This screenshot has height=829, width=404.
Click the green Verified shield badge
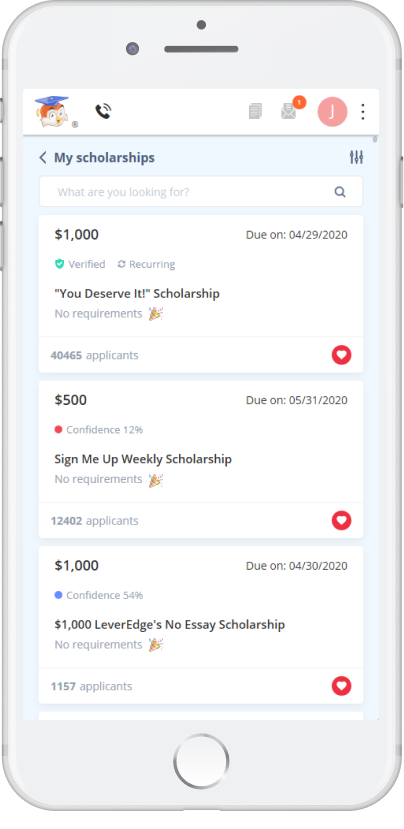[59, 264]
